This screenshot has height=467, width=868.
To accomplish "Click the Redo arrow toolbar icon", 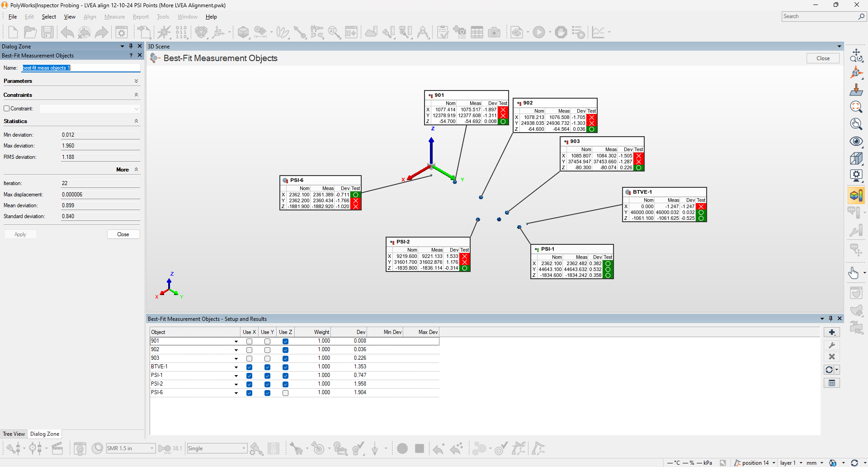I will [101, 32].
